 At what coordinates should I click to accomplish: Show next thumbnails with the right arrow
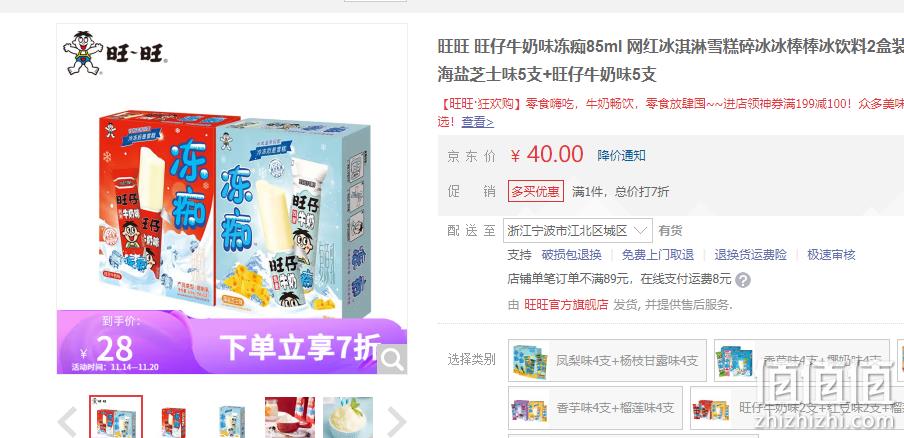(x=396, y=421)
